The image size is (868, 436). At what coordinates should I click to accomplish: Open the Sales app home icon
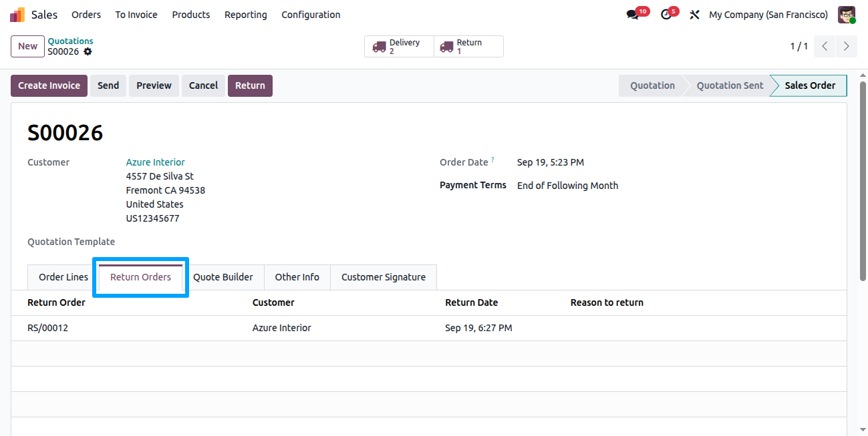(17, 15)
